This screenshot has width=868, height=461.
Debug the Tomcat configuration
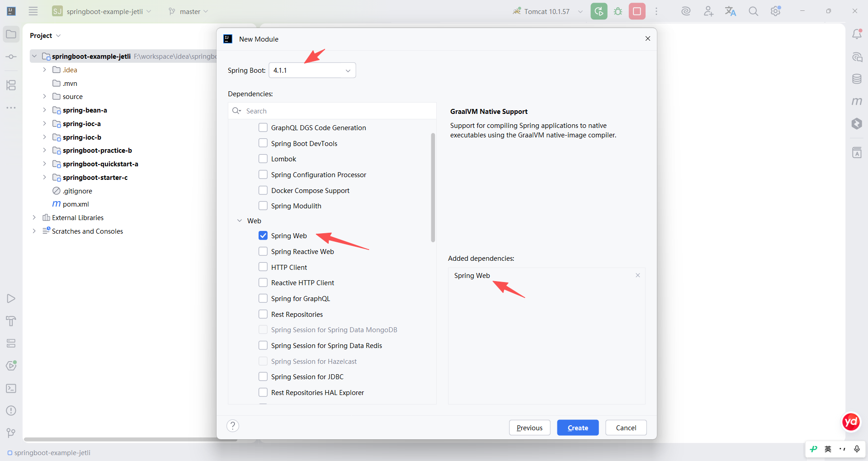[x=618, y=11]
